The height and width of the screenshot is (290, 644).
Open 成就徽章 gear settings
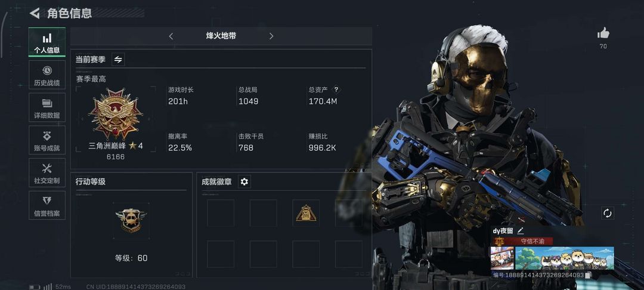click(244, 181)
